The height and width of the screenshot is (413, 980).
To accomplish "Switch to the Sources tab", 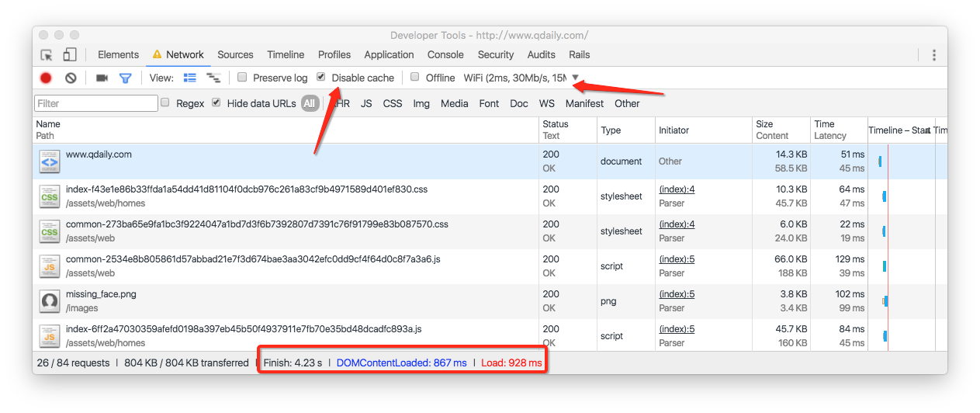I will coord(235,55).
